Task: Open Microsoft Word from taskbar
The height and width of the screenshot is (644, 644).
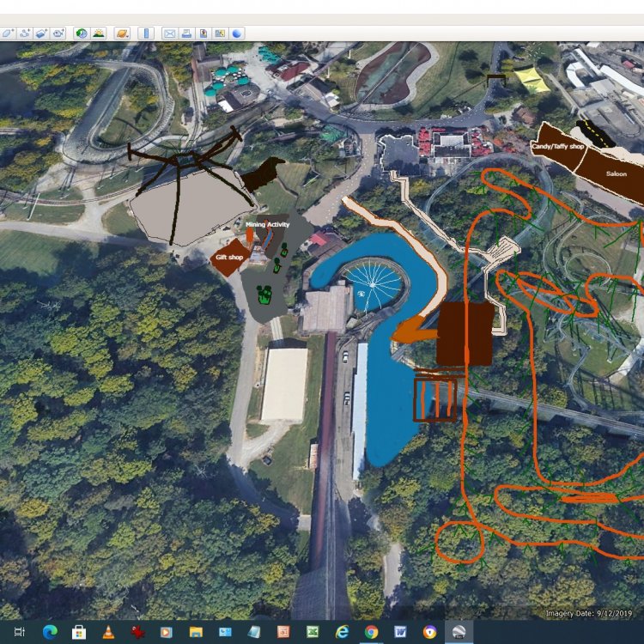Action: [400, 632]
